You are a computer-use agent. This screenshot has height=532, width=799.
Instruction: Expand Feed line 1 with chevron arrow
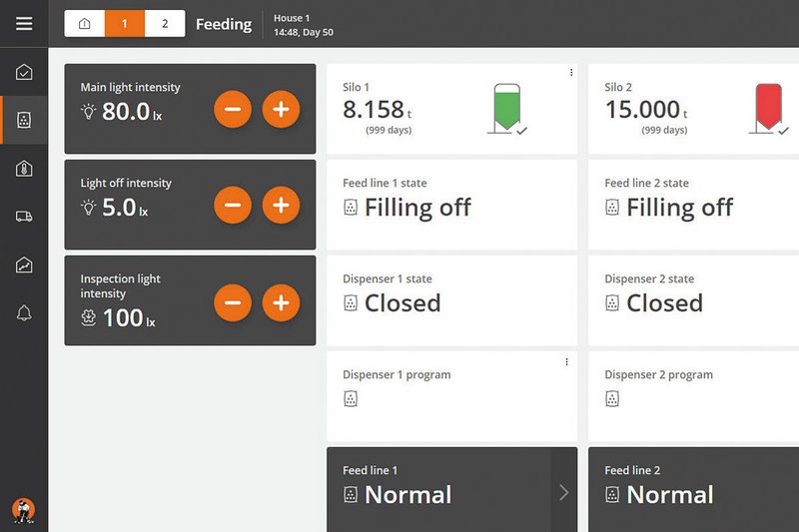[x=564, y=492]
